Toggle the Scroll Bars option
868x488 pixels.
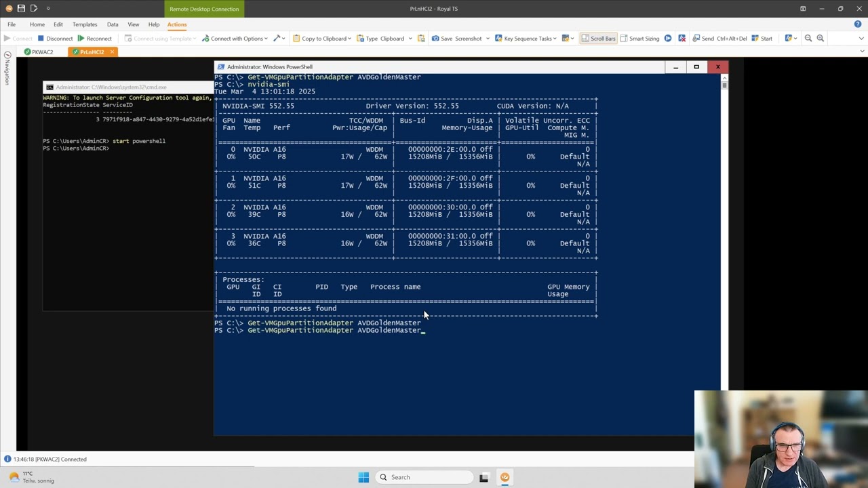coord(598,39)
